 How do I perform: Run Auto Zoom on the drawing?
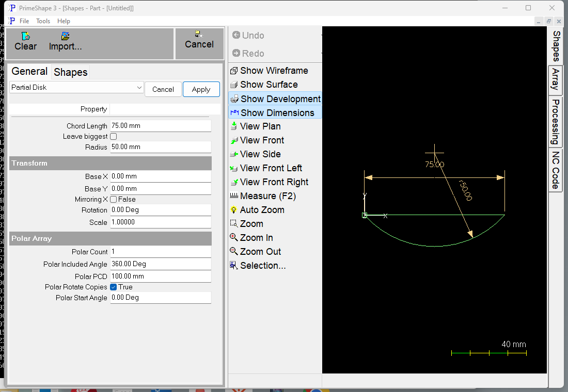(258, 210)
